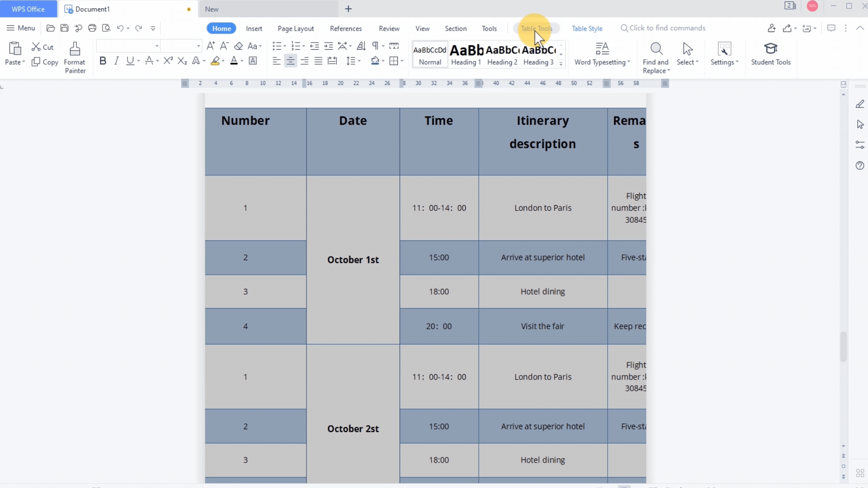Click the Print icon in quick toolbar
The height and width of the screenshot is (488, 868).
[92, 28]
